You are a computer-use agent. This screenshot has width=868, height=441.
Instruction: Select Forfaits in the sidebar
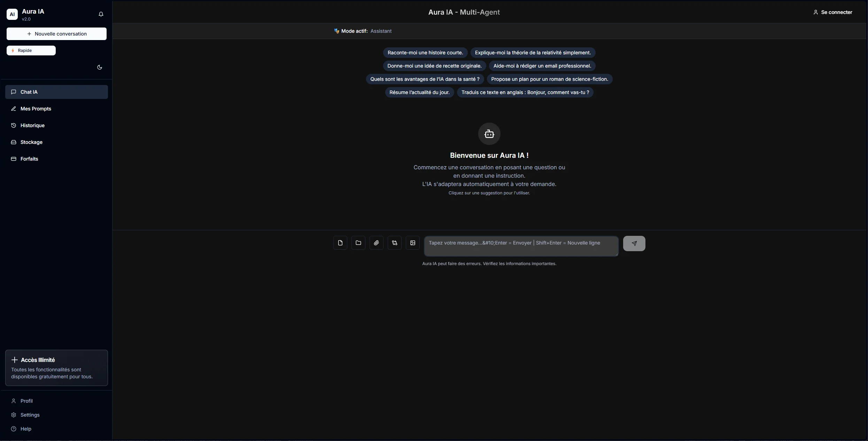[x=29, y=159]
